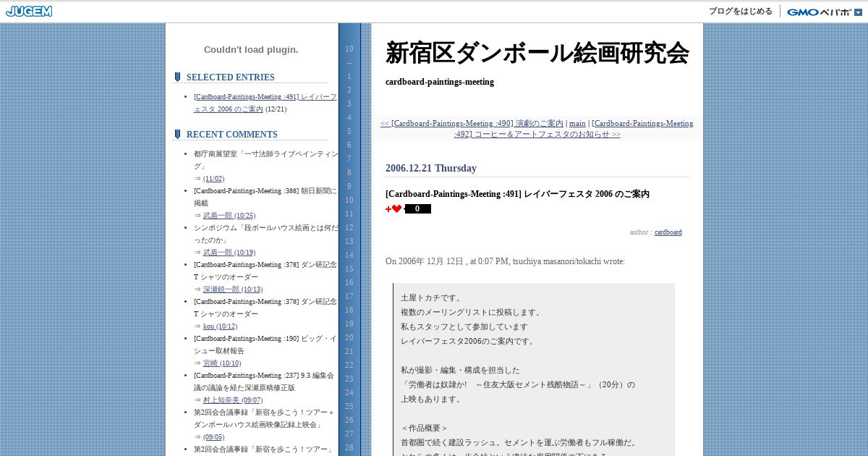Open comment by 深瀬鋭一郎 (10/13)
868x456 pixels.
233,290
